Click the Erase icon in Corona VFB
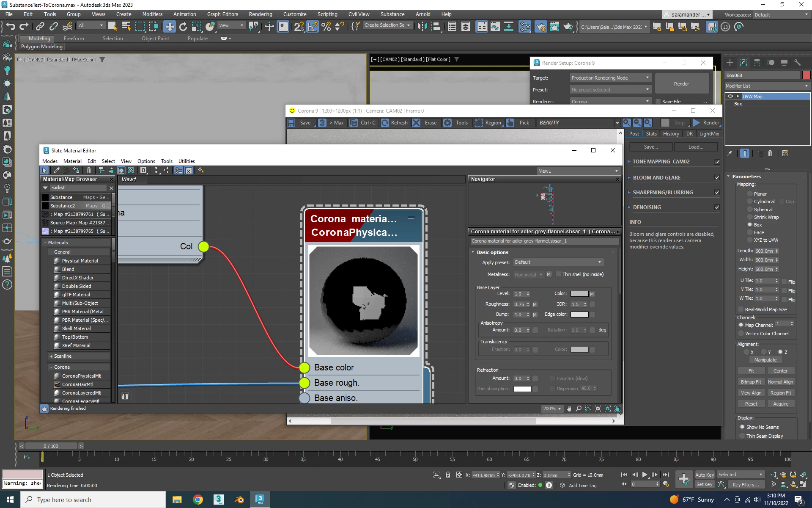The height and width of the screenshot is (508, 812). [425, 123]
